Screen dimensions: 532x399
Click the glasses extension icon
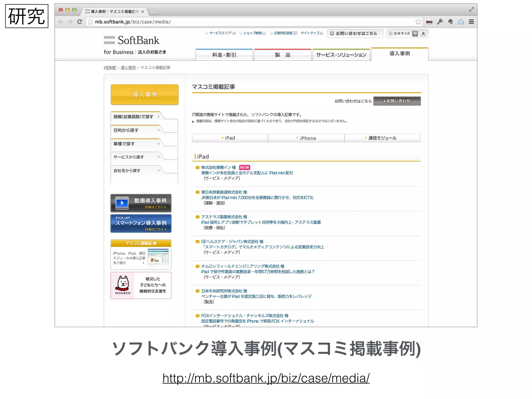tap(429, 22)
